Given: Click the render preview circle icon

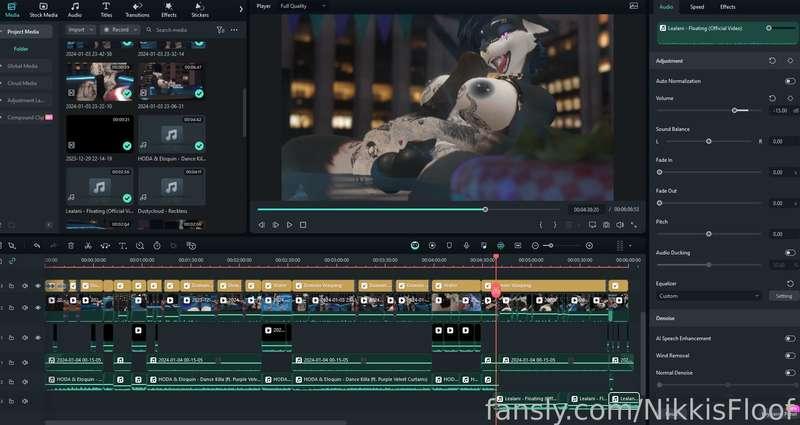Looking at the screenshot, I should (x=432, y=246).
